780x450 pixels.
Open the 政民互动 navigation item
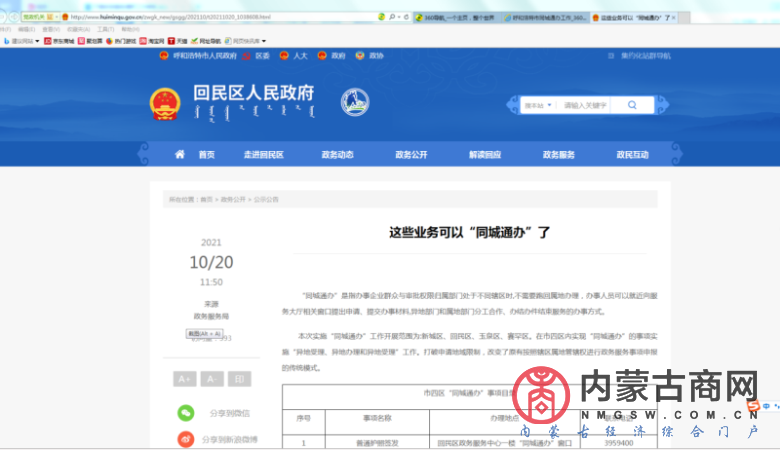[x=633, y=155]
